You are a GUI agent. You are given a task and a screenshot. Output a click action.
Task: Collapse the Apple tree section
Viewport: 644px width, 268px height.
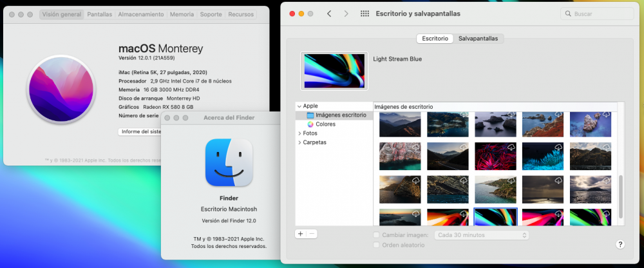(299, 106)
